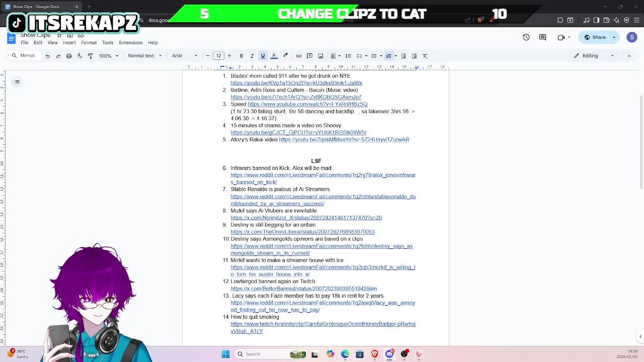Open the Insert menu

coord(69,43)
